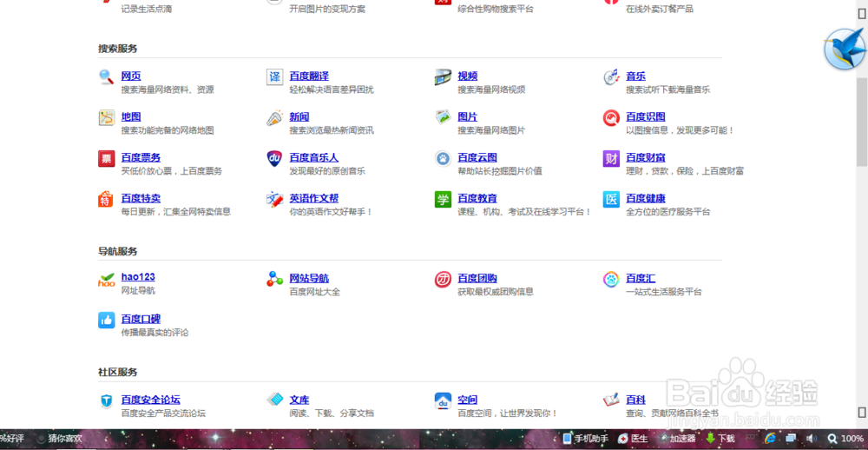This screenshot has height=450, width=868.
Task: Click the 百度汇 paw icon
Action: pos(611,279)
